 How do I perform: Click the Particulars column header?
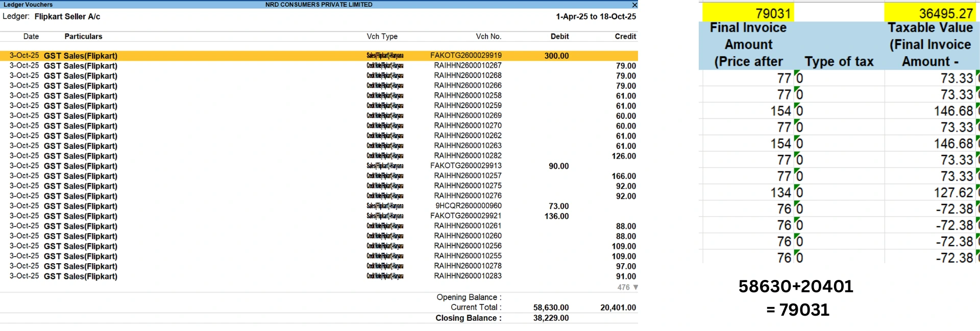[83, 37]
